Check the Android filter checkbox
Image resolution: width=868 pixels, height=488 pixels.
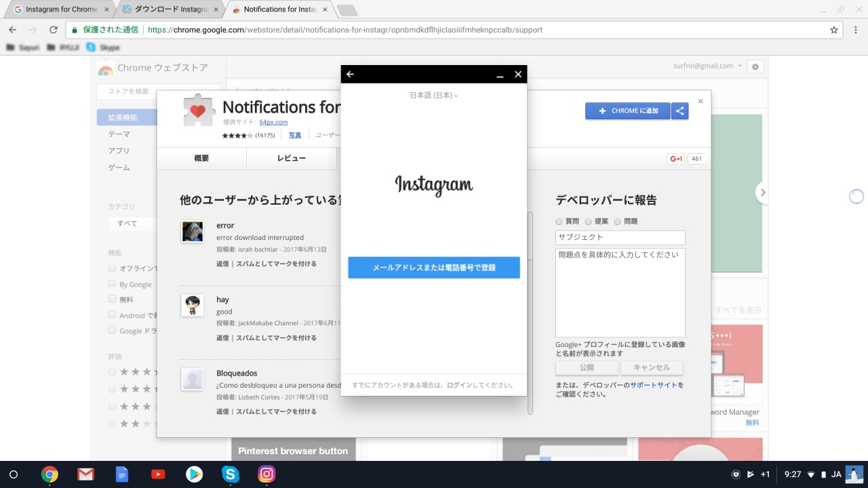[x=113, y=315]
